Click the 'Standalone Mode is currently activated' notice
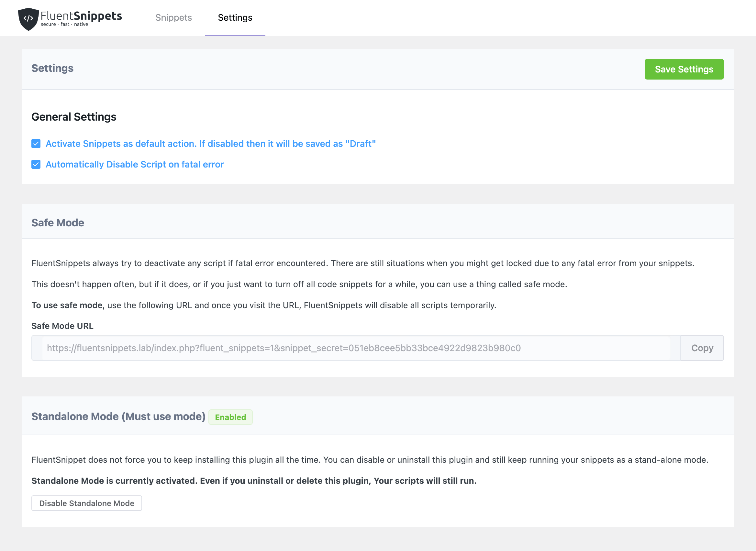 254,481
